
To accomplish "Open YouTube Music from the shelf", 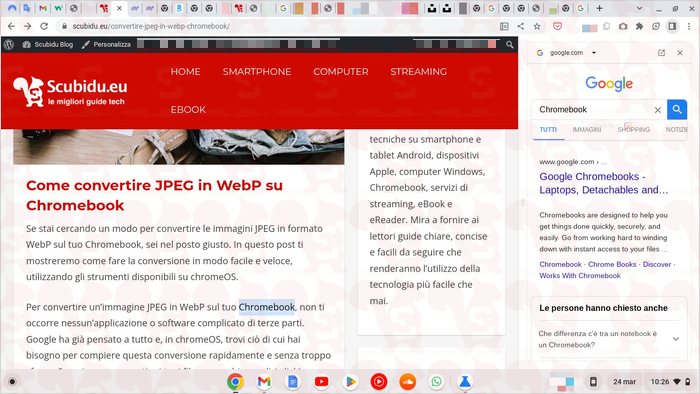I will click(x=379, y=382).
